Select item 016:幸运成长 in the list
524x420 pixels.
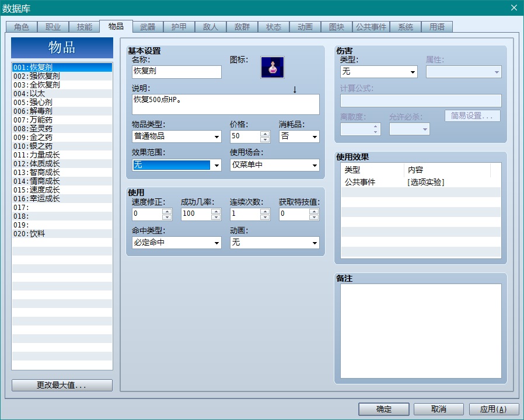[62, 199]
